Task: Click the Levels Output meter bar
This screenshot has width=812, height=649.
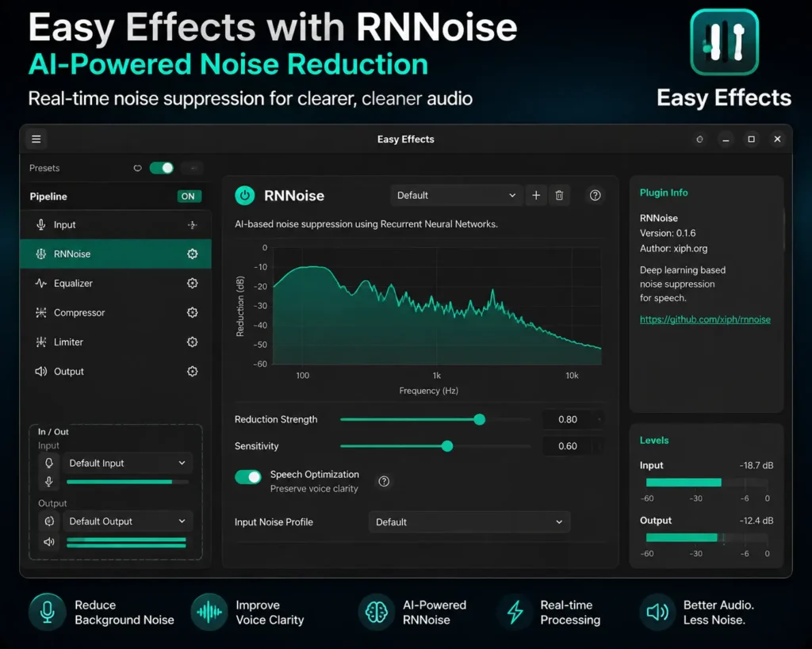Action: 707,538
